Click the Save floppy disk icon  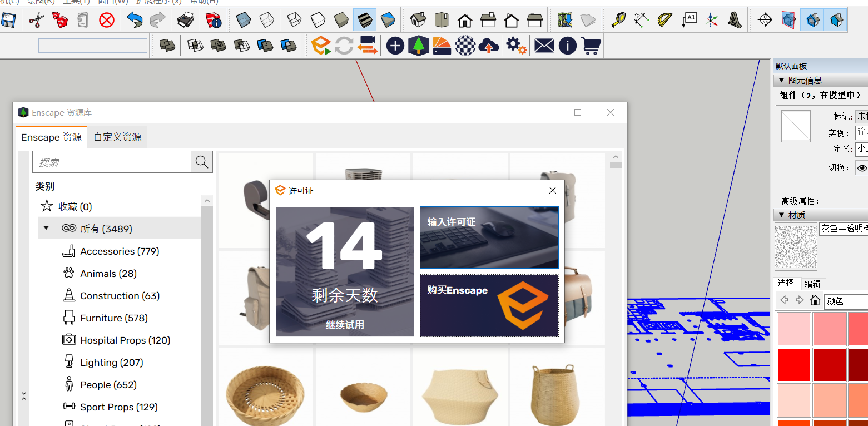tap(8, 21)
